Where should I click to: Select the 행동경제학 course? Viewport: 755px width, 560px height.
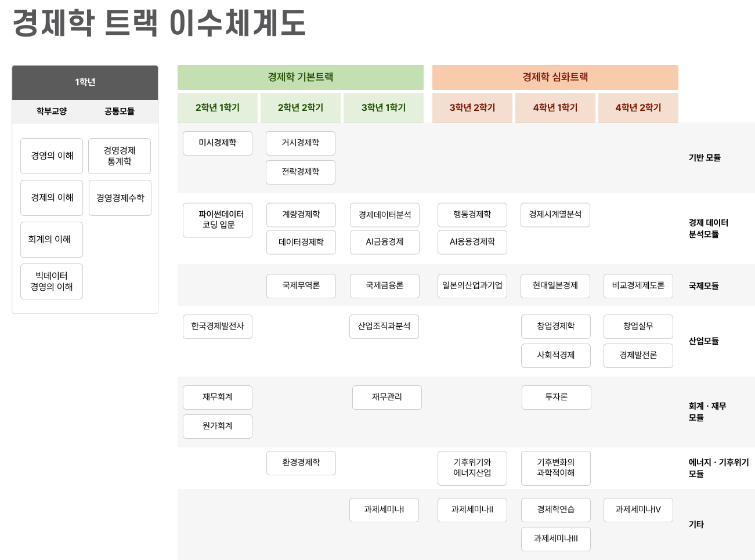(472, 215)
